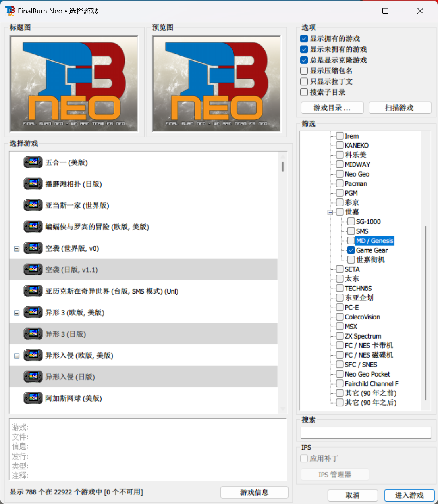Check the PGM filter box

pos(340,193)
